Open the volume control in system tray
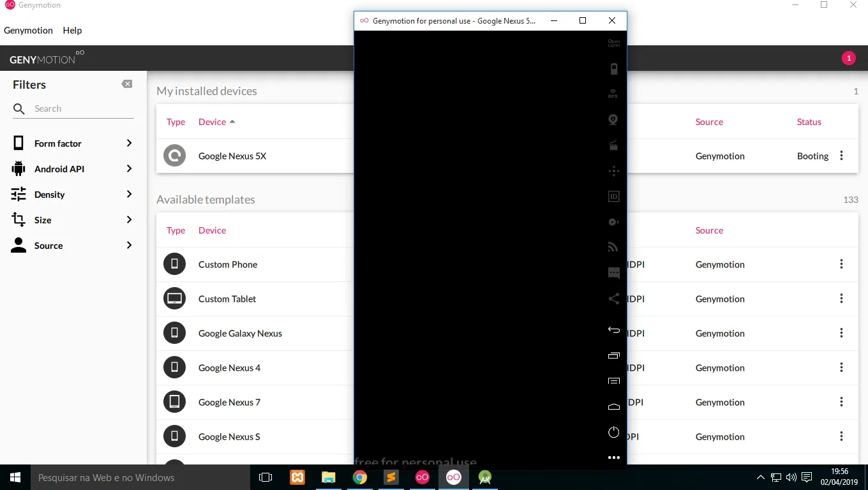 pyautogui.click(x=791, y=477)
